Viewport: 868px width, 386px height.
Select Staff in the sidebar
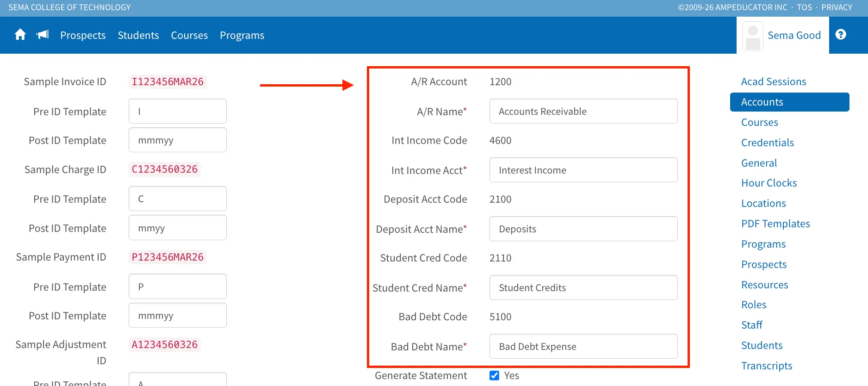pyautogui.click(x=751, y=325)
